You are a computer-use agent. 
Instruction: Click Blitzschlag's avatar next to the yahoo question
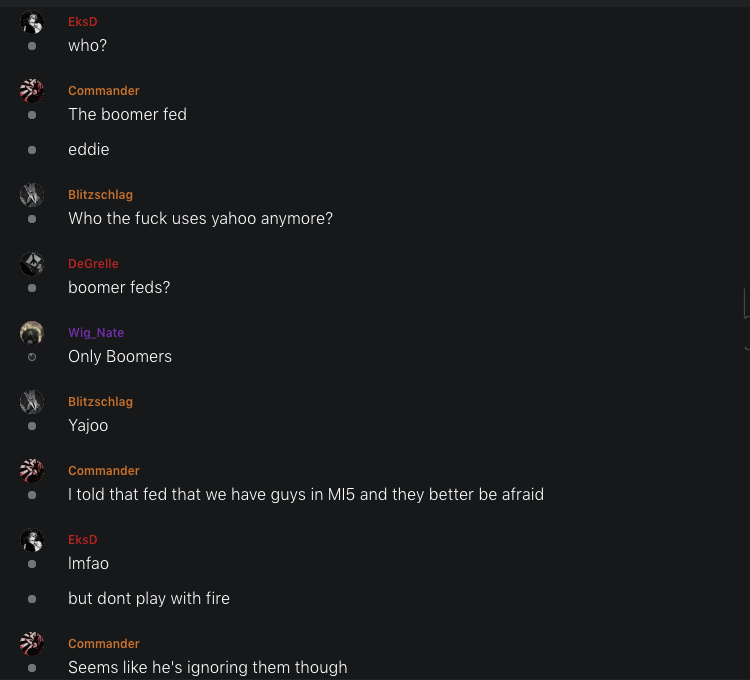click(x=32, y=195)
